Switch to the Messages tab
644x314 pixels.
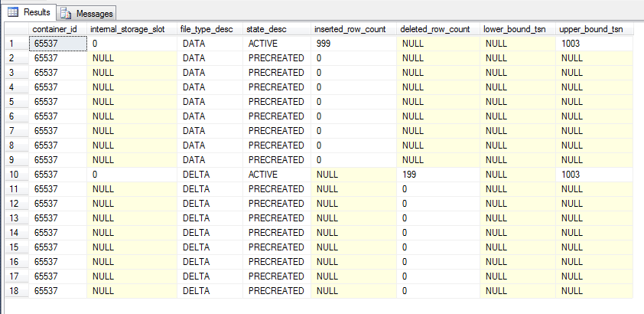click(94, 14)
